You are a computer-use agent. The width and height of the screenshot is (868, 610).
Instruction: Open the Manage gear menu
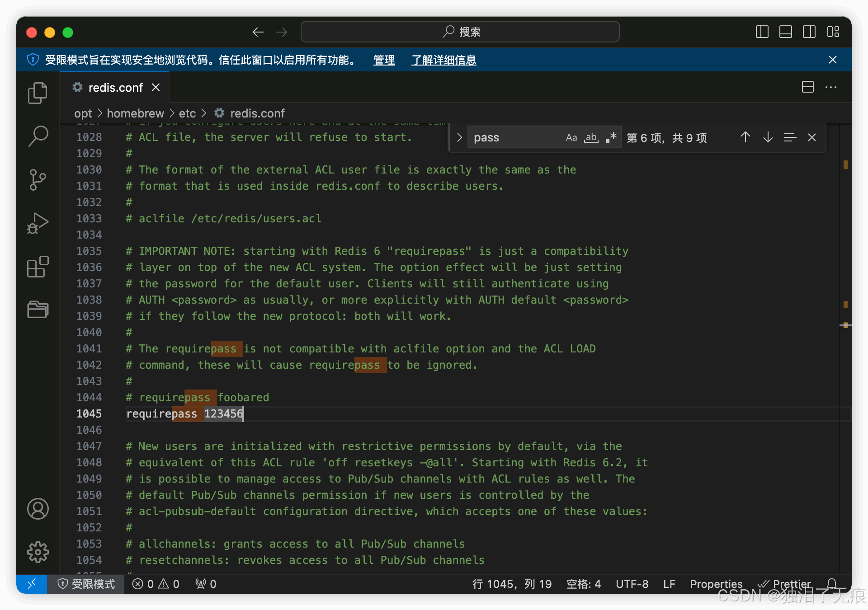pyautogui.click(x=38, y=552)
